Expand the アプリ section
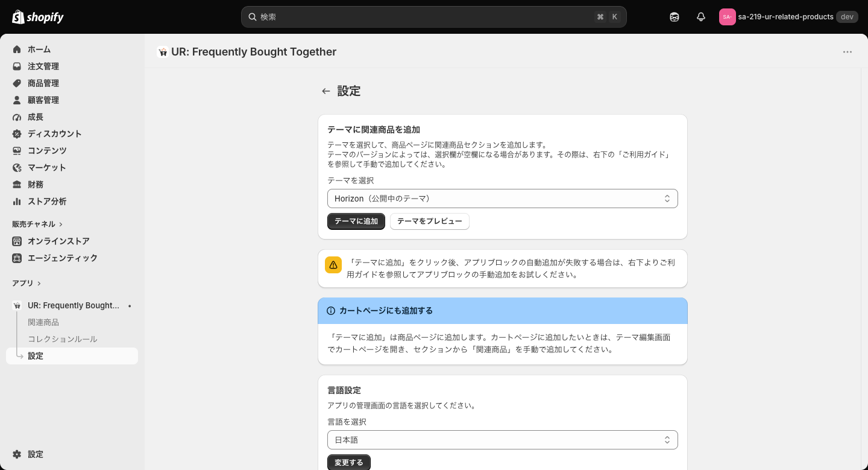 (x=27, y=284)
